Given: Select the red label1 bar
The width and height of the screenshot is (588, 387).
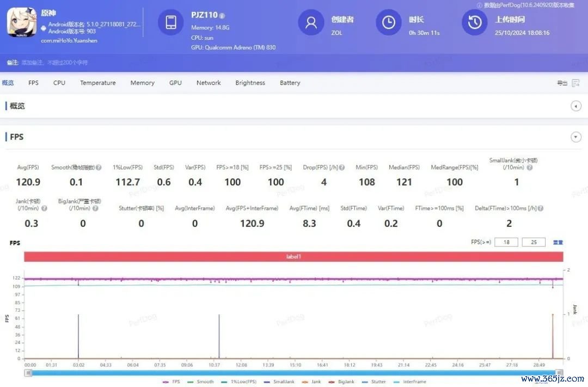Looking at the screenshot, I should 293,257.
